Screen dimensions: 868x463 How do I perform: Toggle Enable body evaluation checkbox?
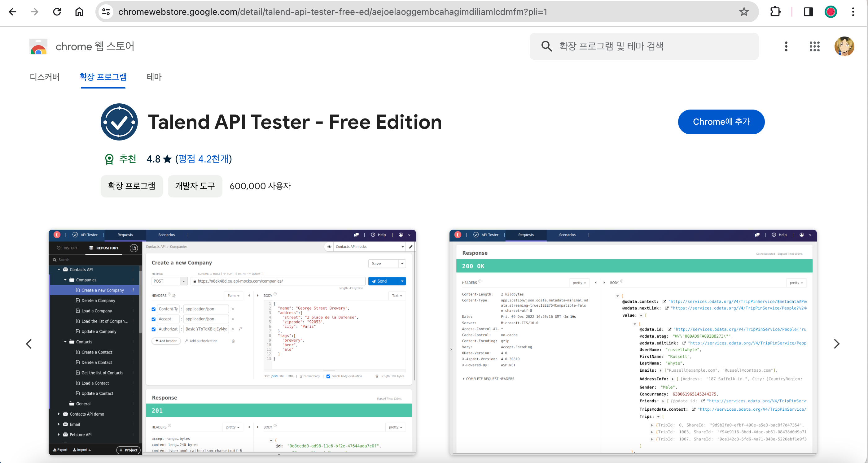pyautogui.click(x=328, y=376)
